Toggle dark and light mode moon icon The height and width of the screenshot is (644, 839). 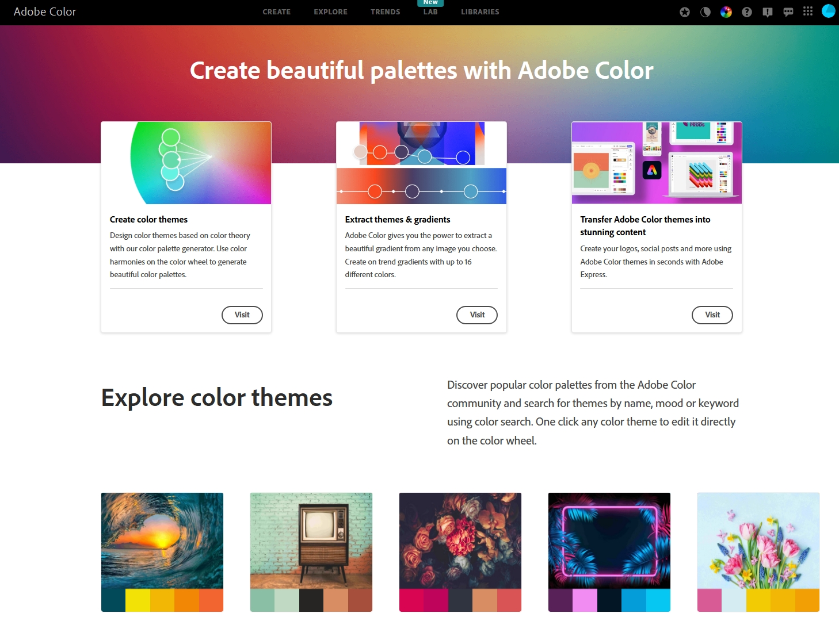pyautogui.click(x=705, y=12)
